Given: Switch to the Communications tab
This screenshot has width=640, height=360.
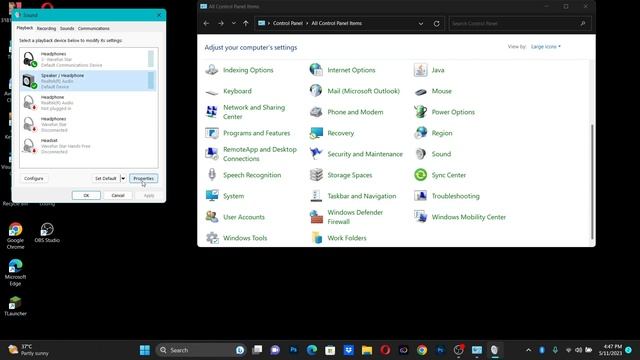Looking at the screenshot, I should coord(93,29).
